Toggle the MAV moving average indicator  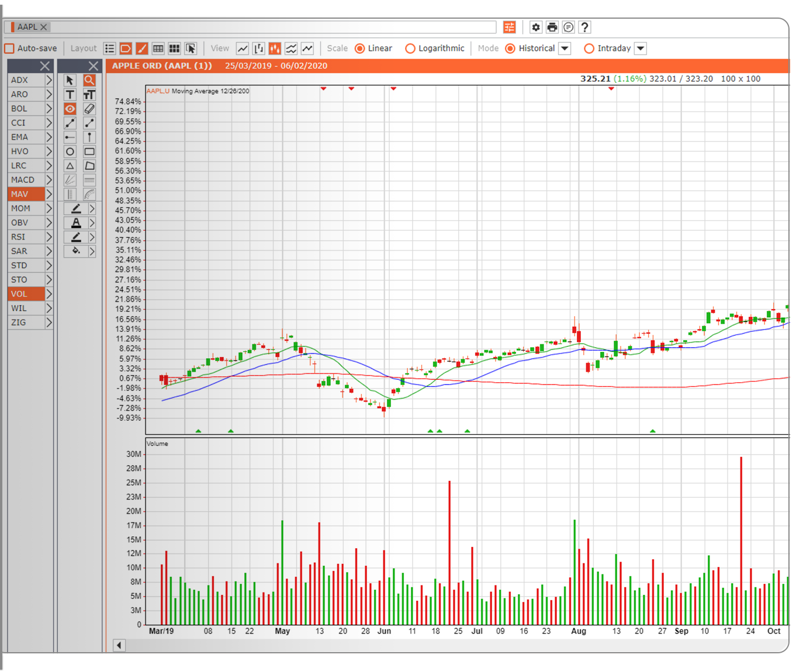coord(26,194)
